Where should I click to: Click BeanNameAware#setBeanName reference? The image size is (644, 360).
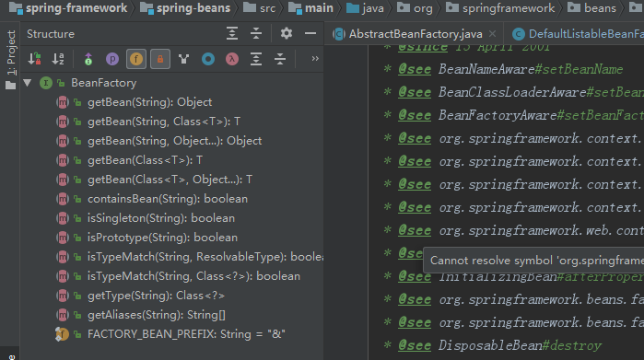coord(531,69)
